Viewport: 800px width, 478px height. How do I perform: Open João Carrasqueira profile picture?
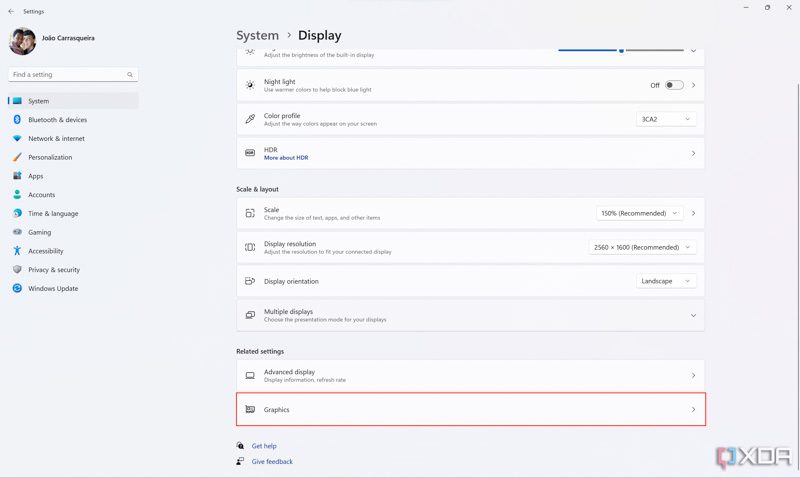22,41
